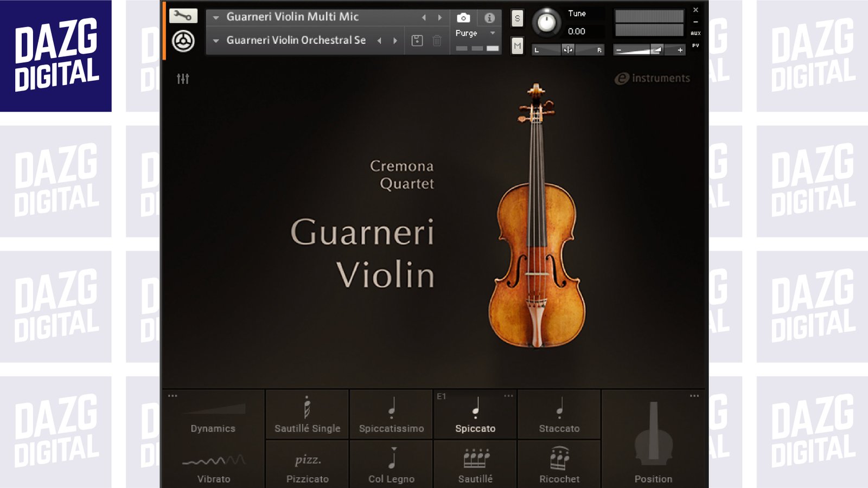Image resolution: width=868 pixels, height=488 pixels.
Task: Select the Pizzicato articulation
Action: click(307, 465)
